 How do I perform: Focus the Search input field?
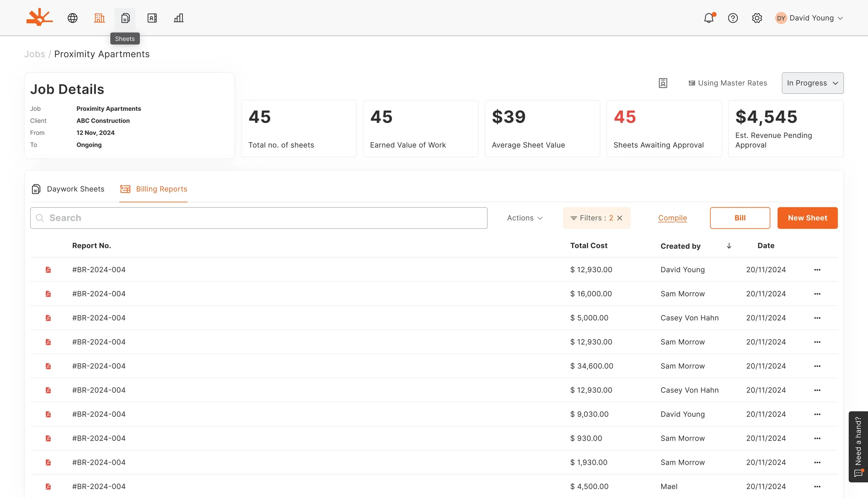point(259,218)
